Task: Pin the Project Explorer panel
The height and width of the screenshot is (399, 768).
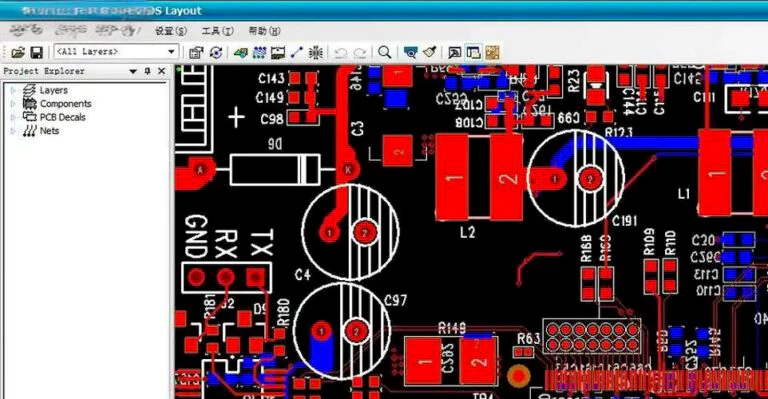Action: pos(147,71)
